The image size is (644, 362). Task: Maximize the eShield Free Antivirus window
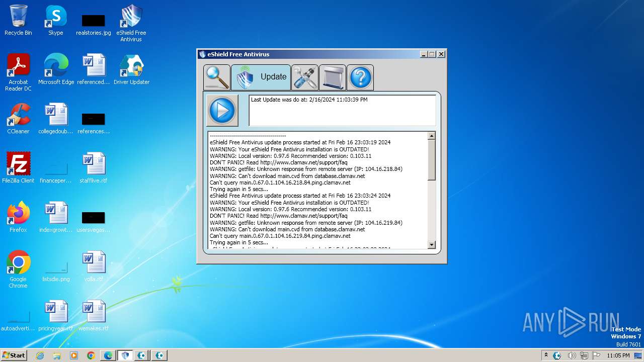(x=432, y=54)
